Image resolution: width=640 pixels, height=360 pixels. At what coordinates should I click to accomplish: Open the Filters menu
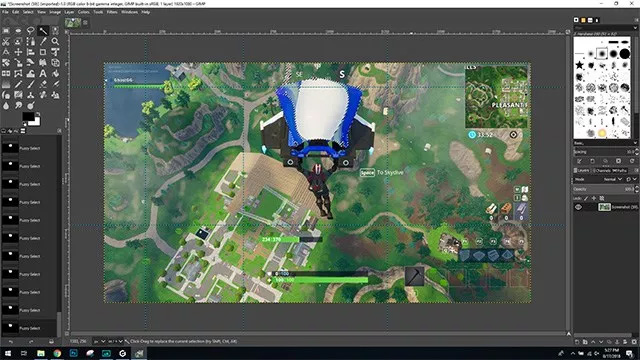[112, 12]
